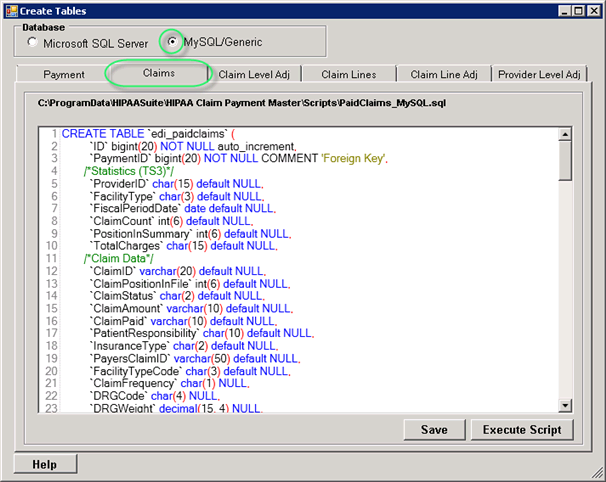Screen dimensions: 606x482
Task: Select the Microsoft SQL Server database option
Action: tap(34, 43)
